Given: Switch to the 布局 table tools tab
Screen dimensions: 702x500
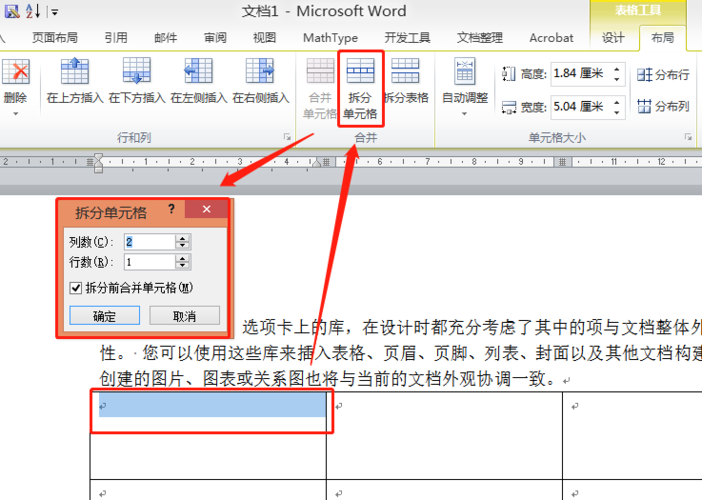Looking at the screenshot, I should pos(663,38).
